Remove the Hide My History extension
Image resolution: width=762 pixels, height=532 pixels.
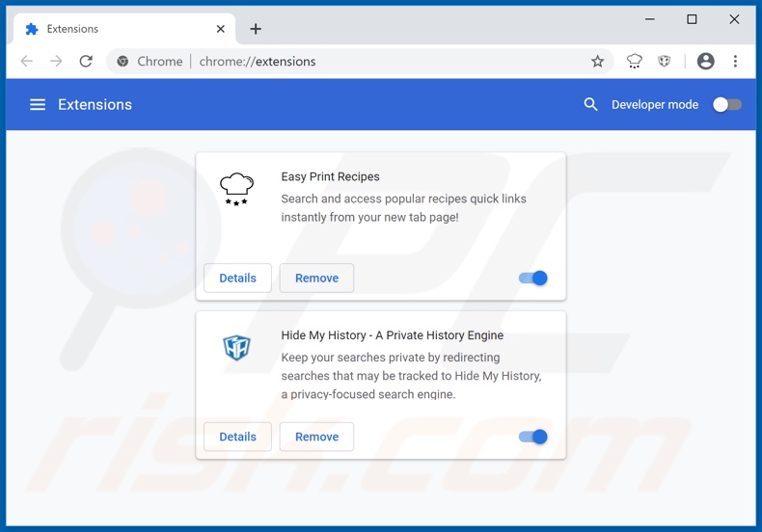click(316, 437)
